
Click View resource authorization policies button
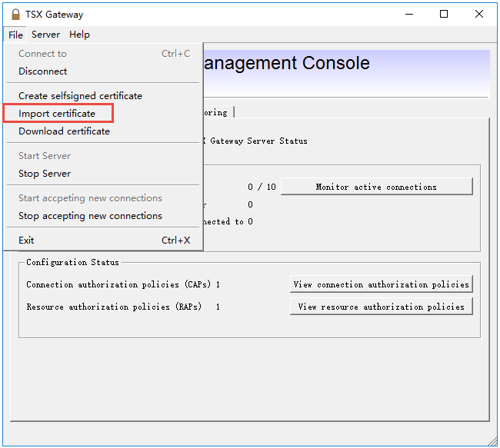(x=381, y=306)
